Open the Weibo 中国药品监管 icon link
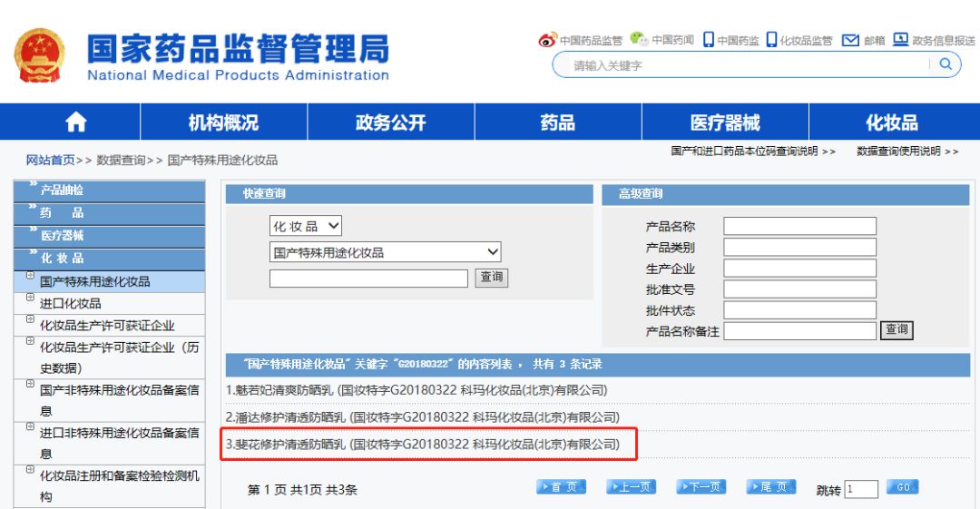 click(x=547, y=40)
